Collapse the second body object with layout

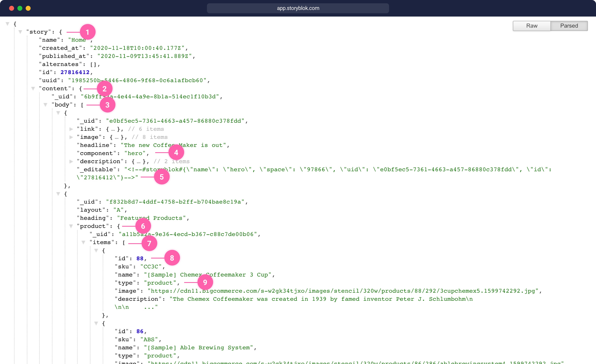click(58, 194)
